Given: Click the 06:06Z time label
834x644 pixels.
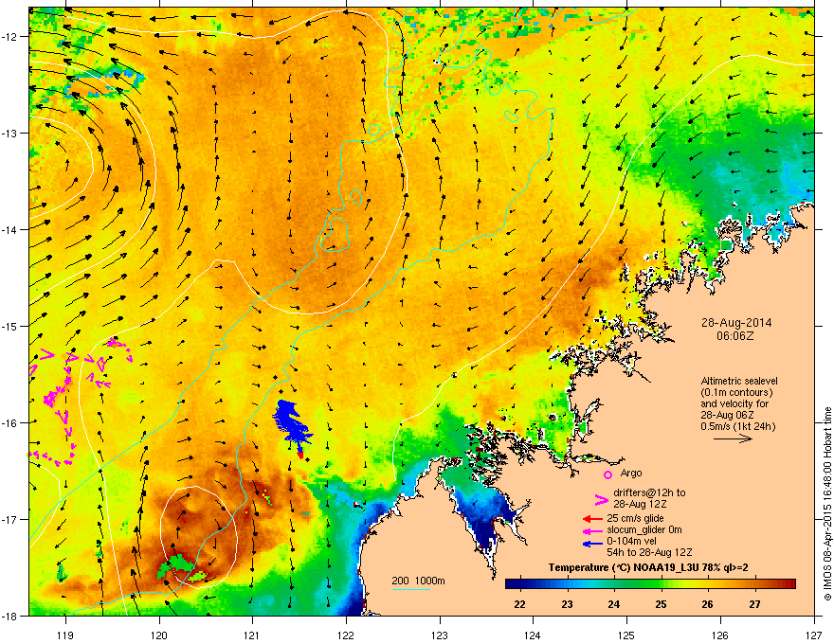Looking at the screenshot, I should 735,336.
